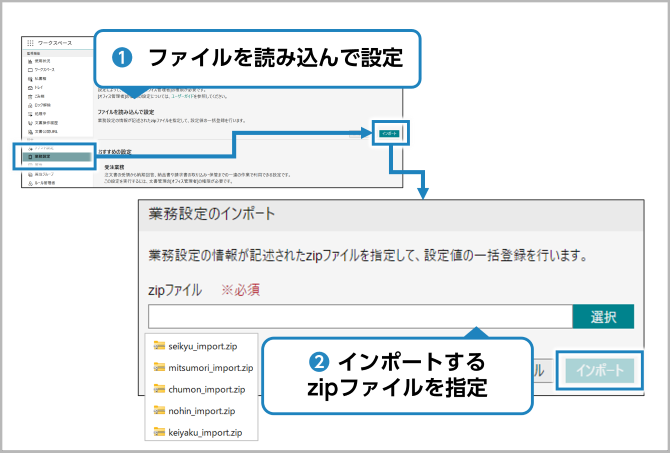This screenshot has height=453, width=670.
Task: Open ロック解除 in the sidebar
Action: coord(39,105)
